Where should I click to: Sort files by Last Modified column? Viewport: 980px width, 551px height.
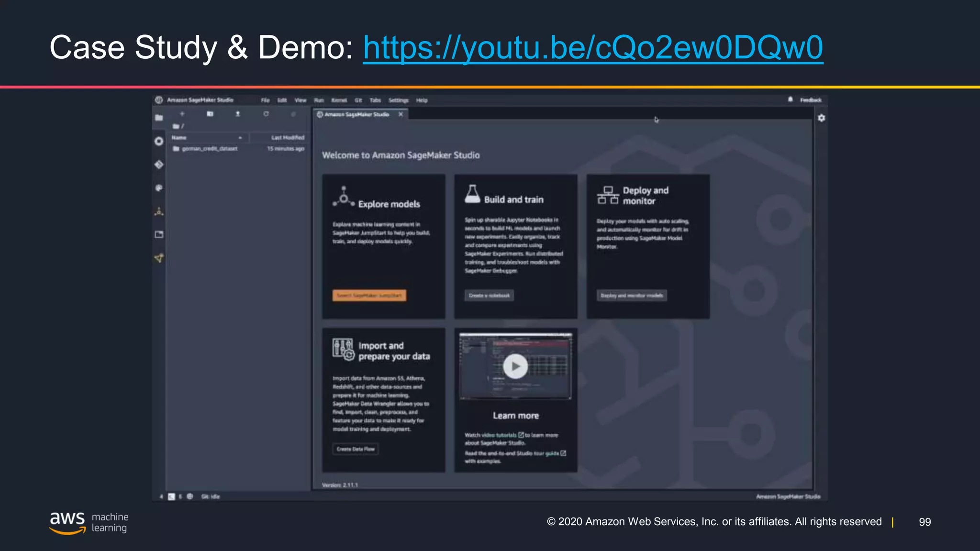pyautogui.click(x=288, y=138)
